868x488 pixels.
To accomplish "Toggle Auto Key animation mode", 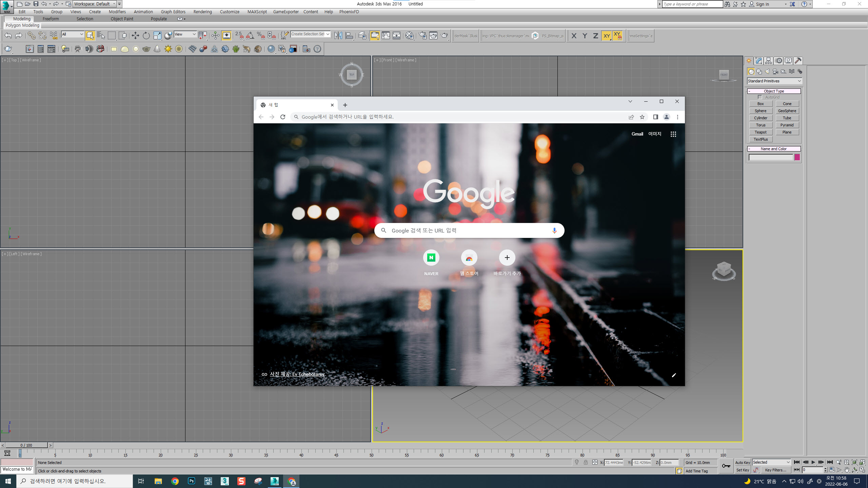I will (x=742, y=463).
